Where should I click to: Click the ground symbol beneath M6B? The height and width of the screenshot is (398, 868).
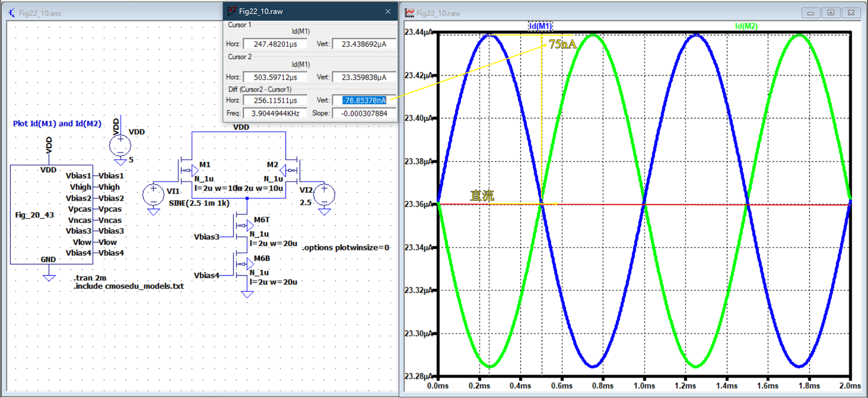click(247, 294)
